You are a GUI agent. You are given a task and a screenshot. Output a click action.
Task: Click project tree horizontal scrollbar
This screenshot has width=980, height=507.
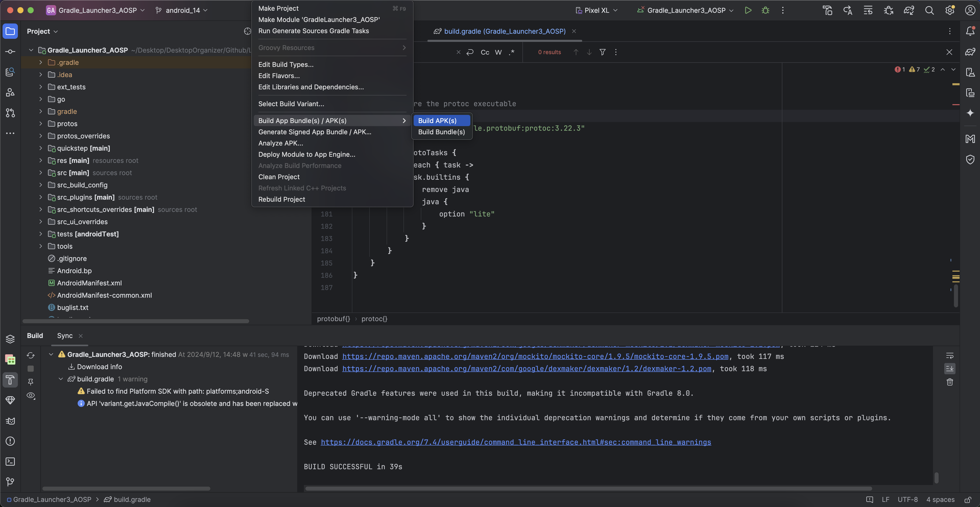136,321
